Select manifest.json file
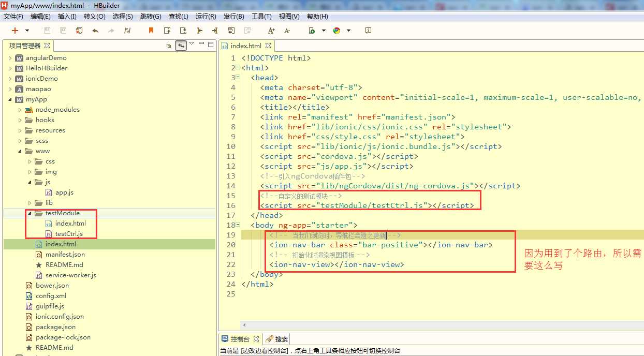 coord(65,255)
